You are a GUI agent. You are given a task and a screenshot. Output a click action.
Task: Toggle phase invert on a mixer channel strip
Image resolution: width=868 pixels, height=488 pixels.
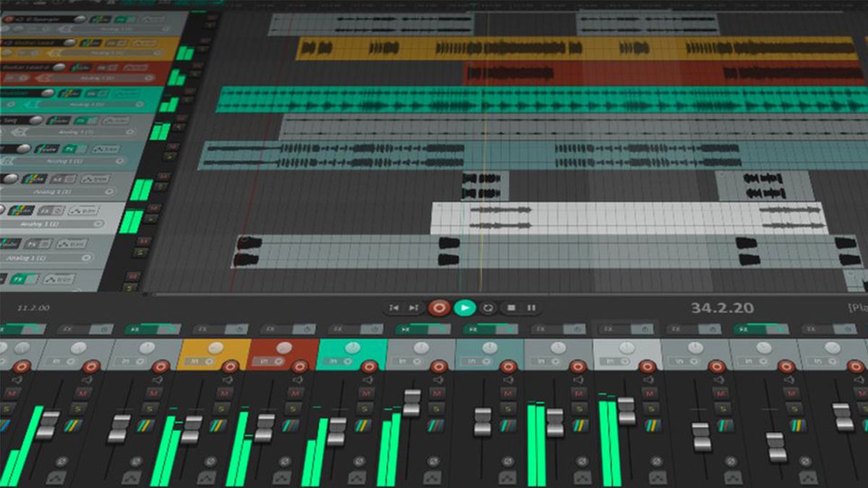pyautogui.click(x=61, y=461)
